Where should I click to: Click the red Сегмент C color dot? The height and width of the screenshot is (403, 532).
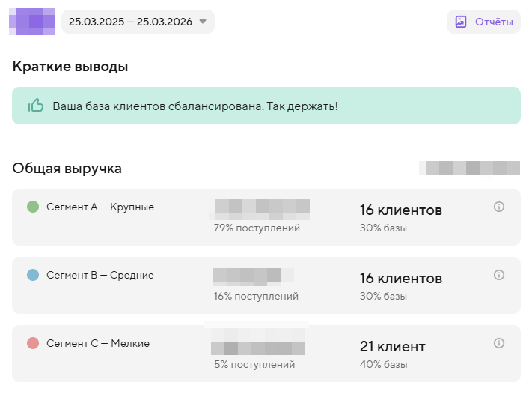33,343
